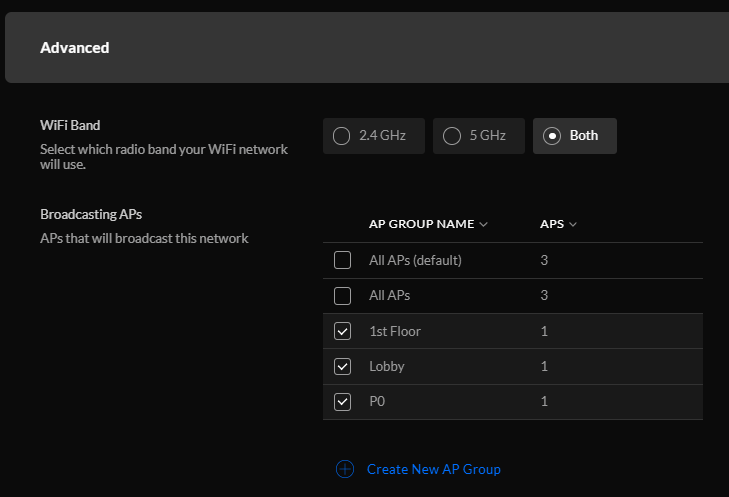Click the AP count in the P0 row

click(544, 401)
